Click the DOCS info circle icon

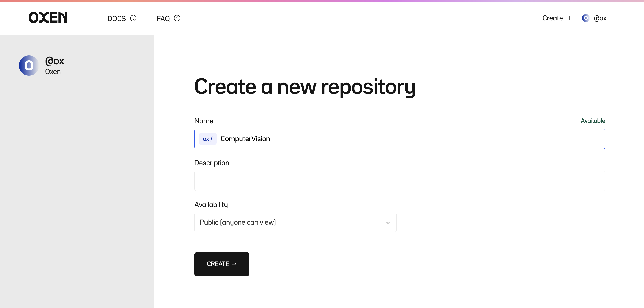click(x=133, y=18)
